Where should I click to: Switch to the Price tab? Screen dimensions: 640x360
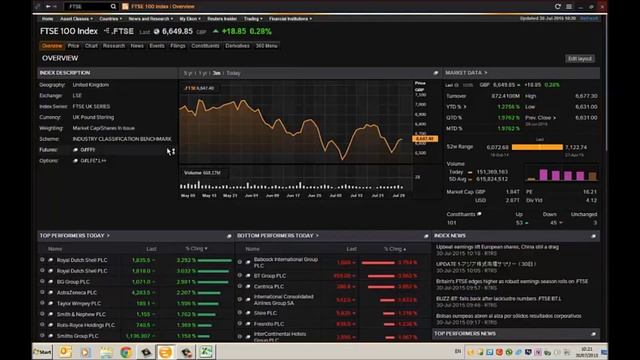(73, 46)
